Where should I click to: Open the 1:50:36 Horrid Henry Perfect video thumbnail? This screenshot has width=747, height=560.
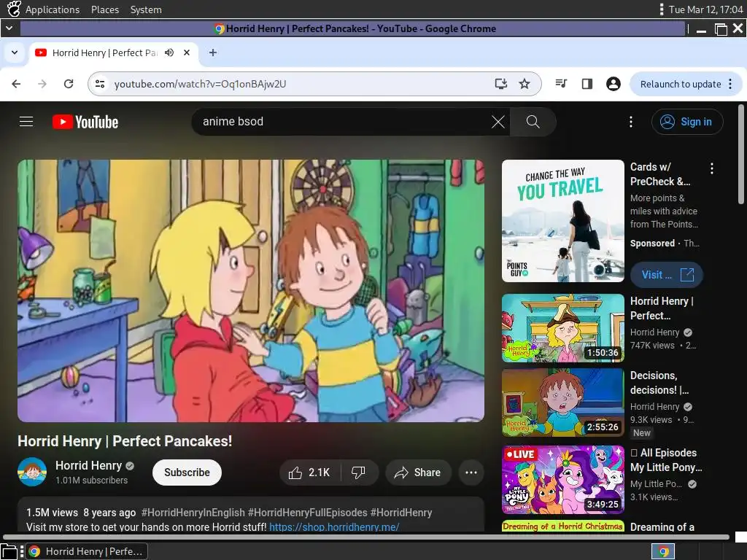[x=562, y=328]
